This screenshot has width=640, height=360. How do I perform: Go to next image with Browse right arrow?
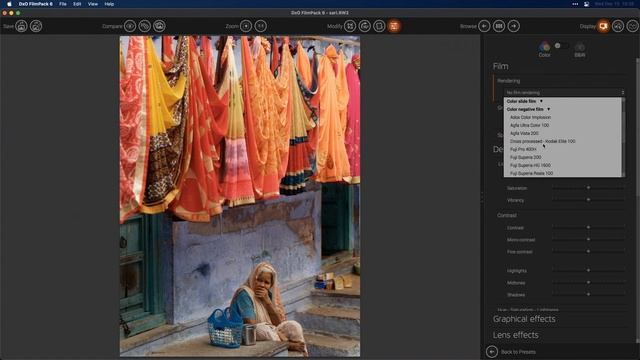point(513,26)
